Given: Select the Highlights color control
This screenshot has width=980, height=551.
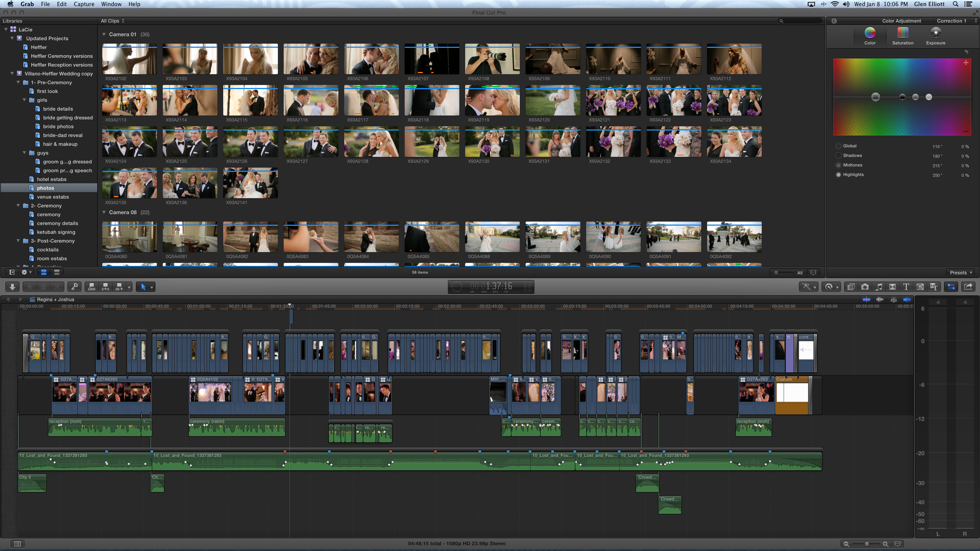Looking at the screenshot, I should (839, 175).
